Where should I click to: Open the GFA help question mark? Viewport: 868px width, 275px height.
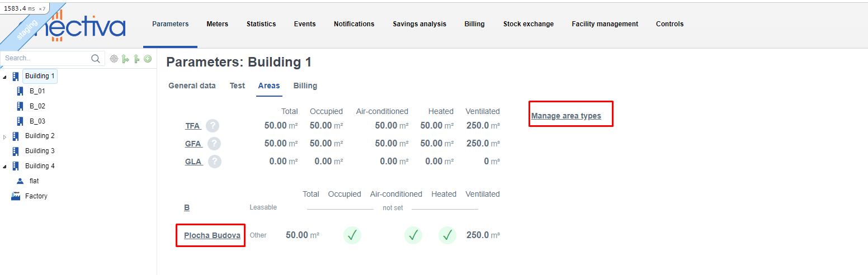coord(214,144)
